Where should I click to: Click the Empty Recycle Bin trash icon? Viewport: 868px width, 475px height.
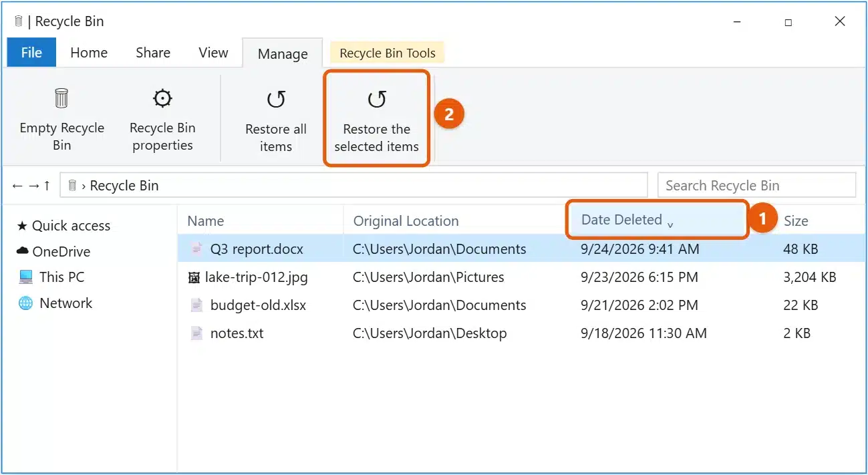(61, 99)
